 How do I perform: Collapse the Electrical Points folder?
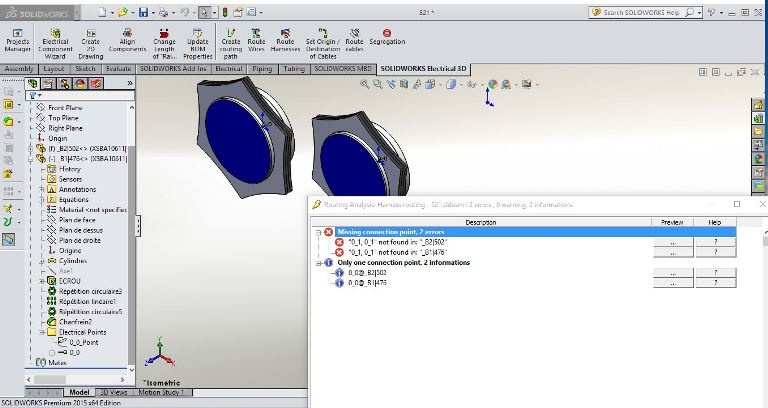tap(42, 332)
